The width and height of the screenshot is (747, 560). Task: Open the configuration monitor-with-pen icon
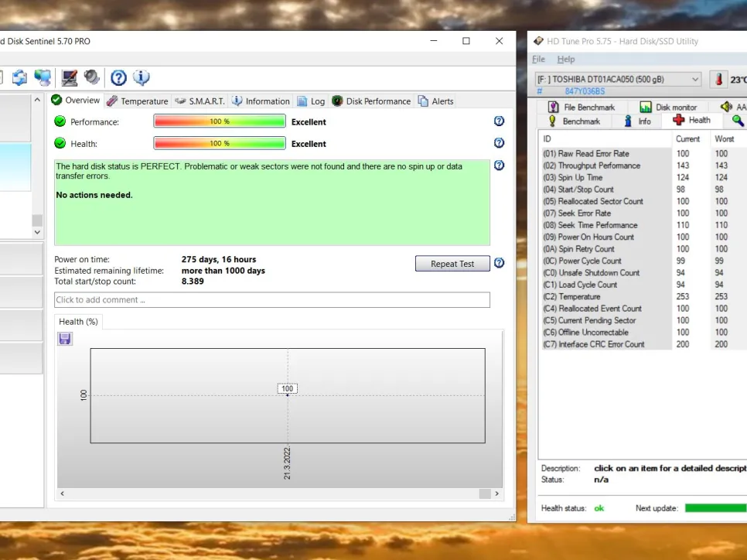(x=70, y=77)
